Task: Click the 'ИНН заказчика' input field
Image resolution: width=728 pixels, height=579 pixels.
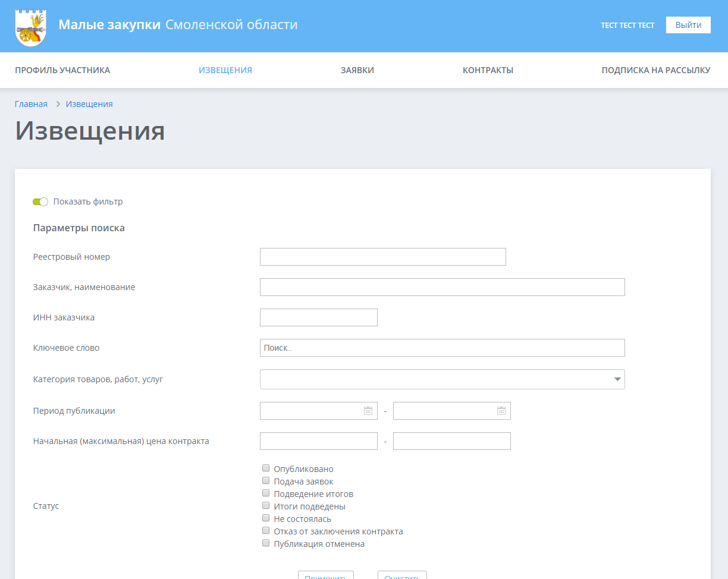Action: click(x=318, y=317)
